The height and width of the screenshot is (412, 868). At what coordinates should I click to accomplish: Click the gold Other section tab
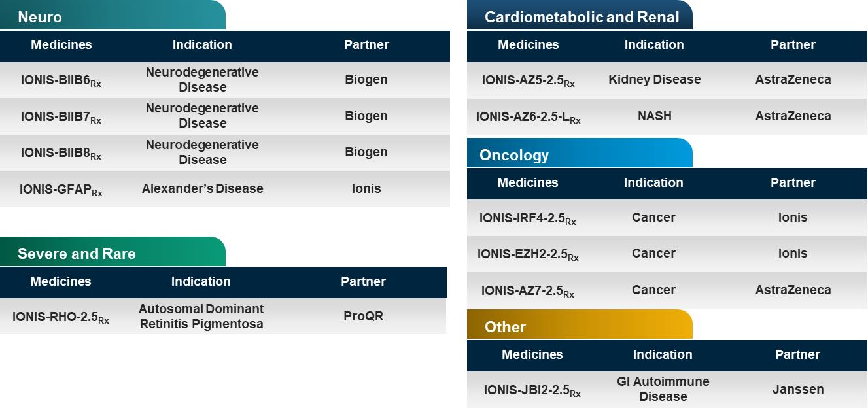[x=505, y=327]
